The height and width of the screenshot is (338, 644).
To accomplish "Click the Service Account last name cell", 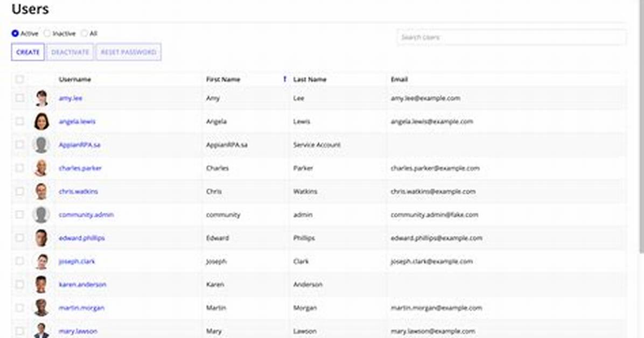I will tap(317, 145).
